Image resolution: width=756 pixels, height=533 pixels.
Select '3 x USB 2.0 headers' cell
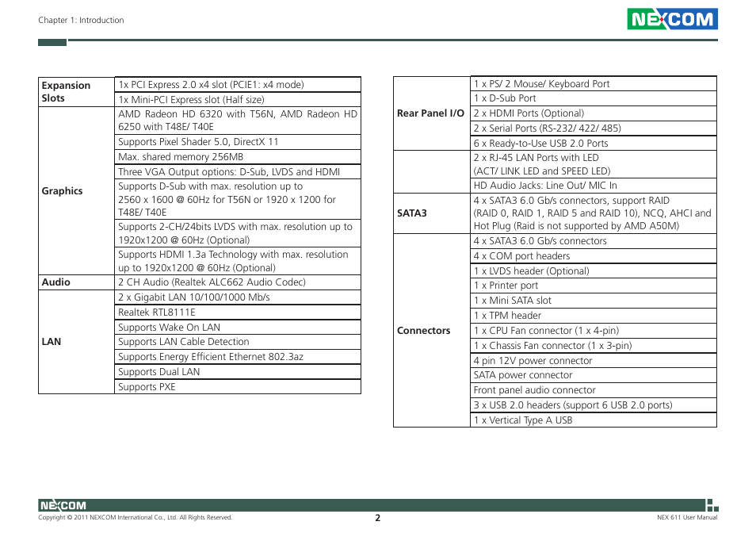point(594,405)
